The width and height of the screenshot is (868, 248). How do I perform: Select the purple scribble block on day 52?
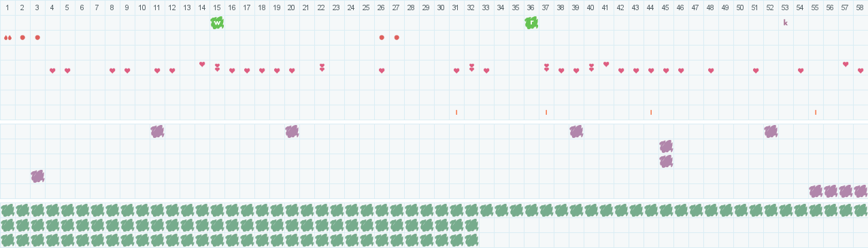click(x=771, y=131)
